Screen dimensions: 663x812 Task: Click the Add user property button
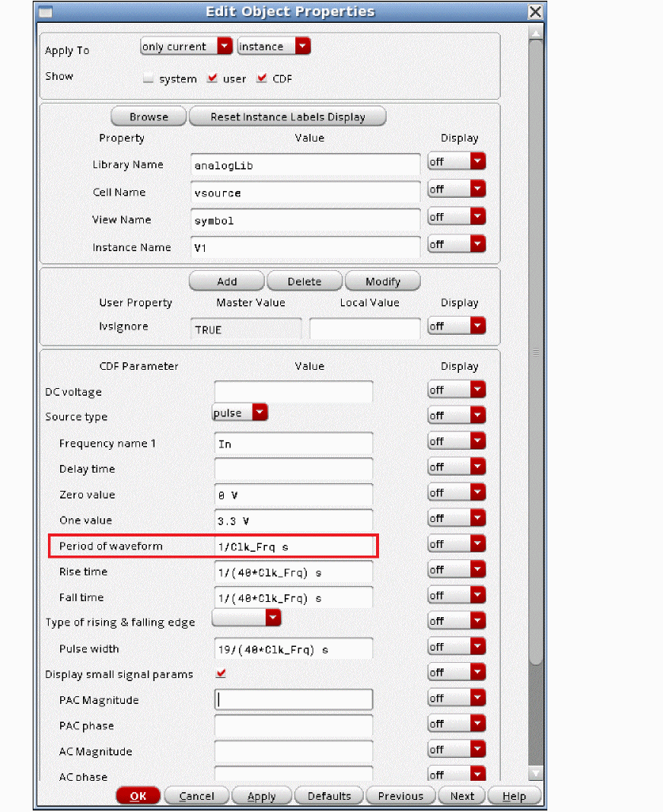227,282
